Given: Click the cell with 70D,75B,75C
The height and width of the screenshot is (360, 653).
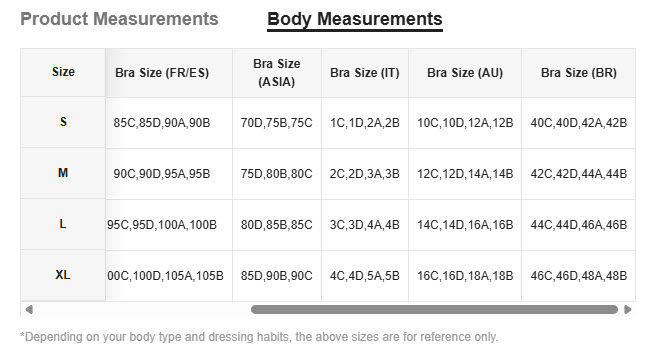Looking at the screenshot, I should pyautogui.click(x=277, y=123).
